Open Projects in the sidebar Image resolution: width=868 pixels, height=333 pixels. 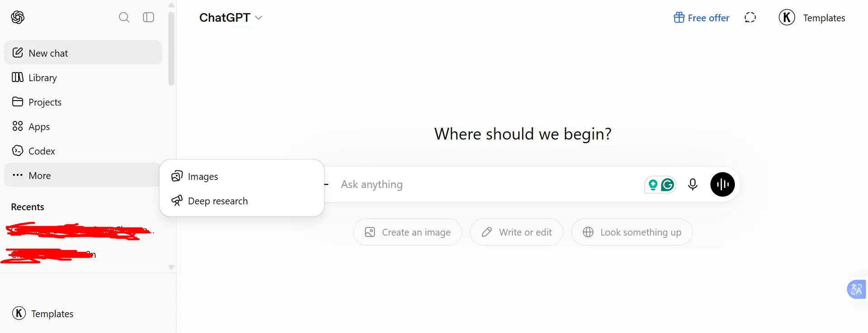point(83,102)
